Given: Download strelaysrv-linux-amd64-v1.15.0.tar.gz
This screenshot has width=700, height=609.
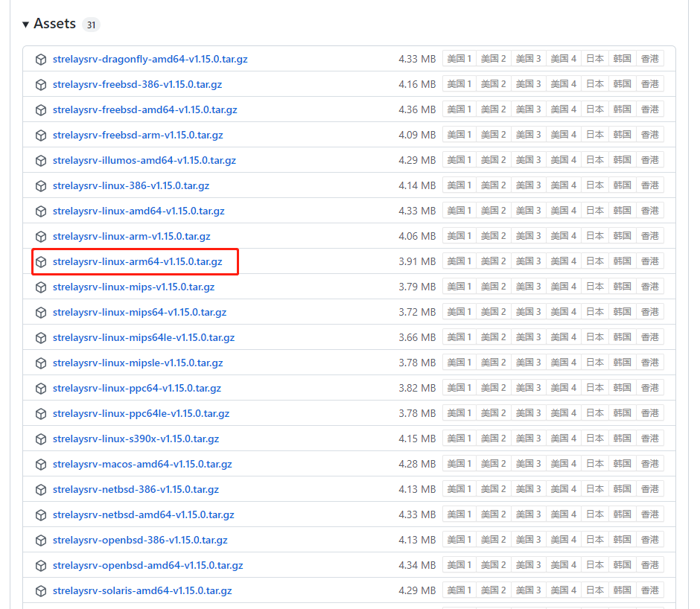Looking at the screenshot, I should tap(139, 211).
